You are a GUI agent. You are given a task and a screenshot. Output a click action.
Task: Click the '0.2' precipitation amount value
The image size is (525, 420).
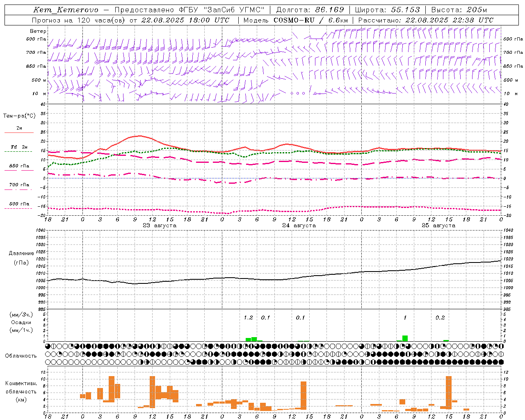point(440,317)
